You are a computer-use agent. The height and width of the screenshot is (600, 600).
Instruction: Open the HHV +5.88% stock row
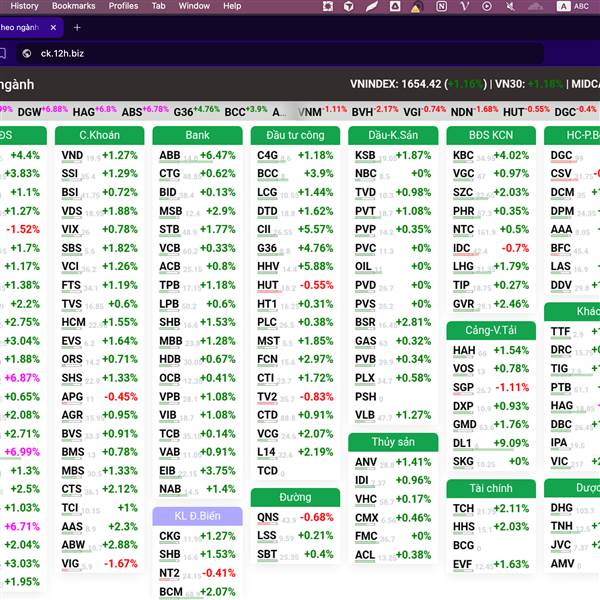point(295,267)
